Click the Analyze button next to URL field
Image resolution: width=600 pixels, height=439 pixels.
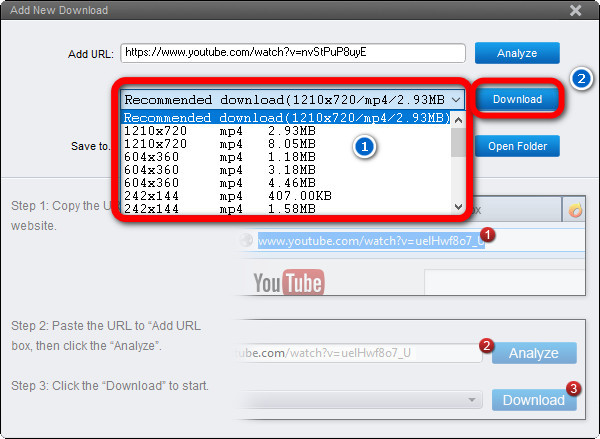tap(517, 53)
